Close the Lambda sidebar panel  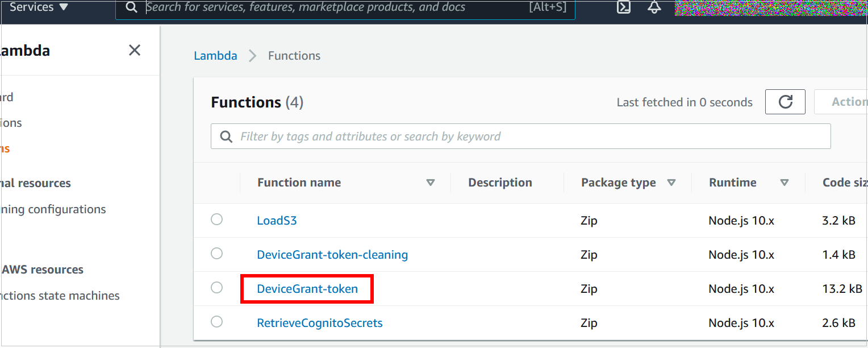click(x=134, y=50)
